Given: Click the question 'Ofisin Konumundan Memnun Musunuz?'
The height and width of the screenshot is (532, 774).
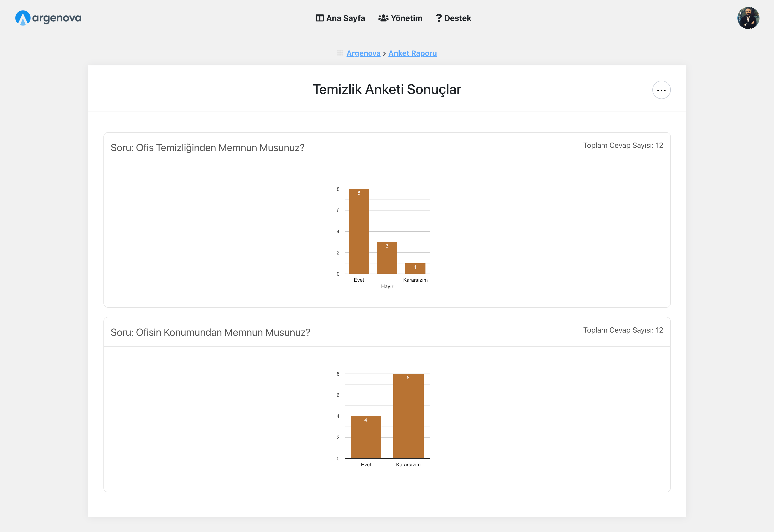Looking at the screenshot, I should coord(210,332).
